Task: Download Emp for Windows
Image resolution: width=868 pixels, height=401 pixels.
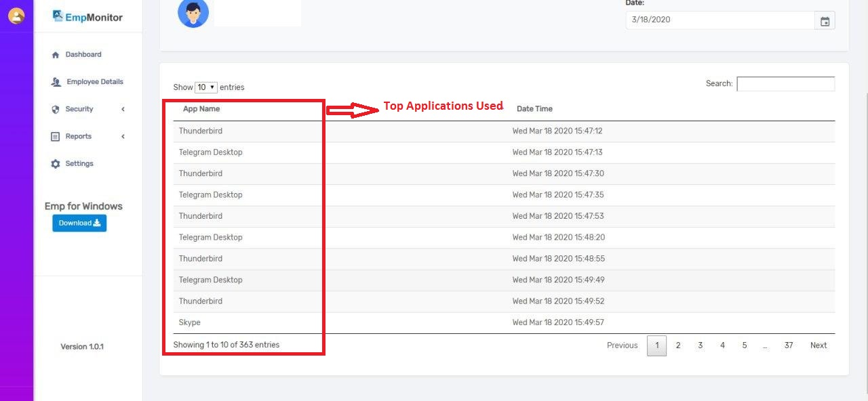Action: click(79, 223)
